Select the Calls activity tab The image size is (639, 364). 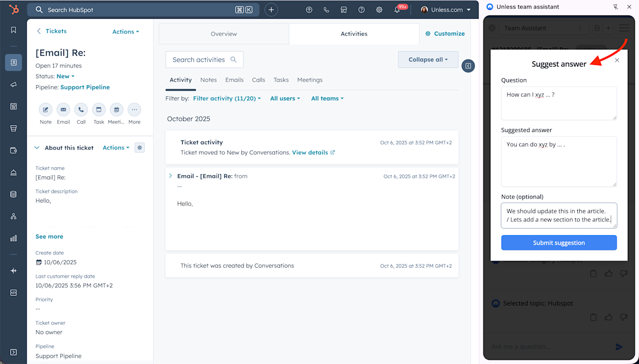258,80
